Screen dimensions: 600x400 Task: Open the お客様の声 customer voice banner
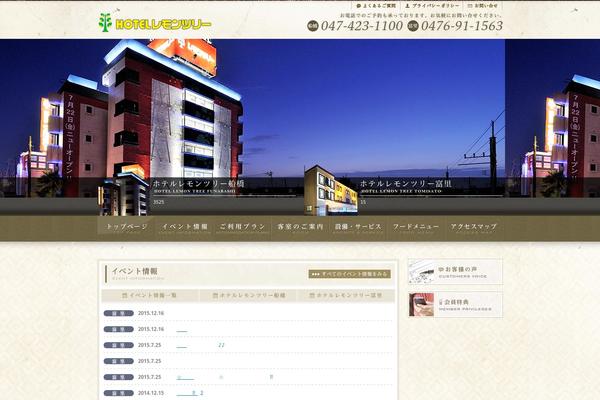pyautogui.click(x=455, y=272)
